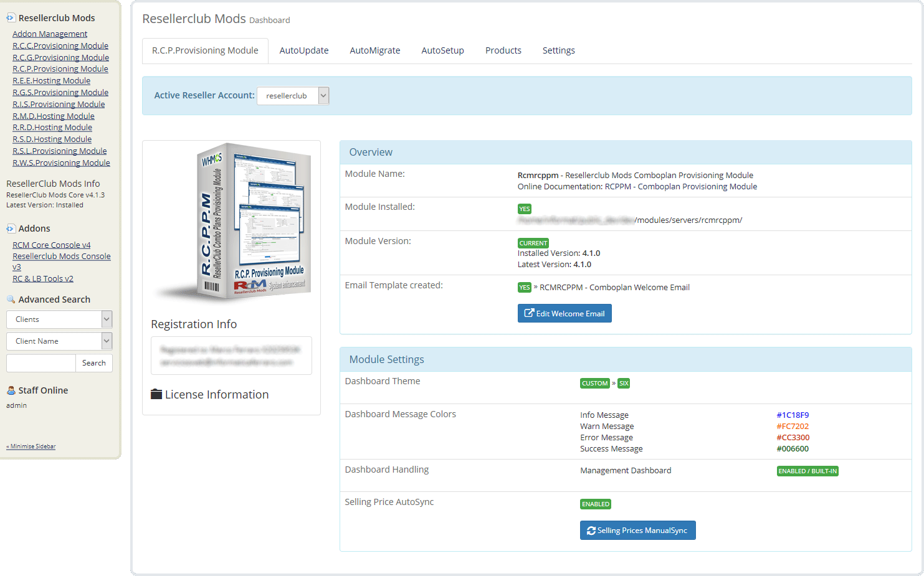This screenshot has width=924, height=576.
Task: Click the Warn Message color code #FC7202
Action: (793, 427)
